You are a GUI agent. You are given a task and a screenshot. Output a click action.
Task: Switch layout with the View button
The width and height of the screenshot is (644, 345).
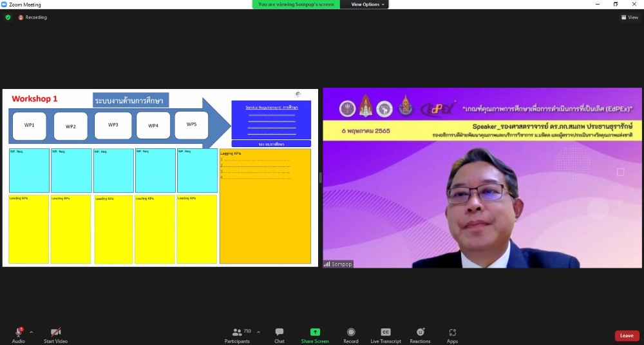tap(629, 17)
